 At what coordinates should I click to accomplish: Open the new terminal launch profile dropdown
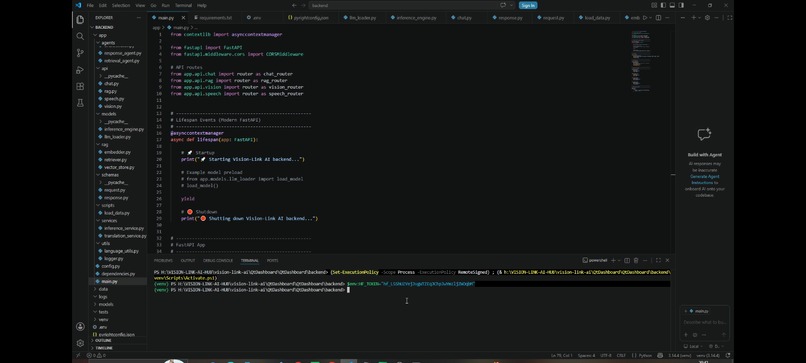pyautogui.click(x=619, y=261)
